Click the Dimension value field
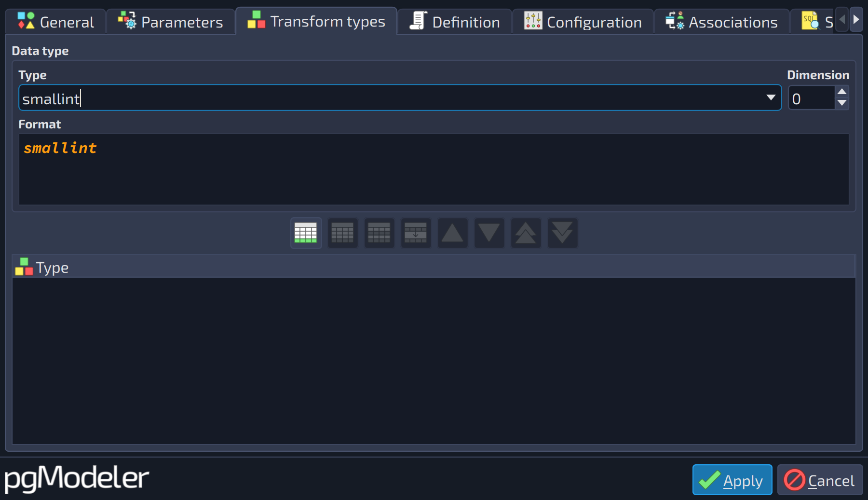The image size is (868, 500). tap(812, 98)
